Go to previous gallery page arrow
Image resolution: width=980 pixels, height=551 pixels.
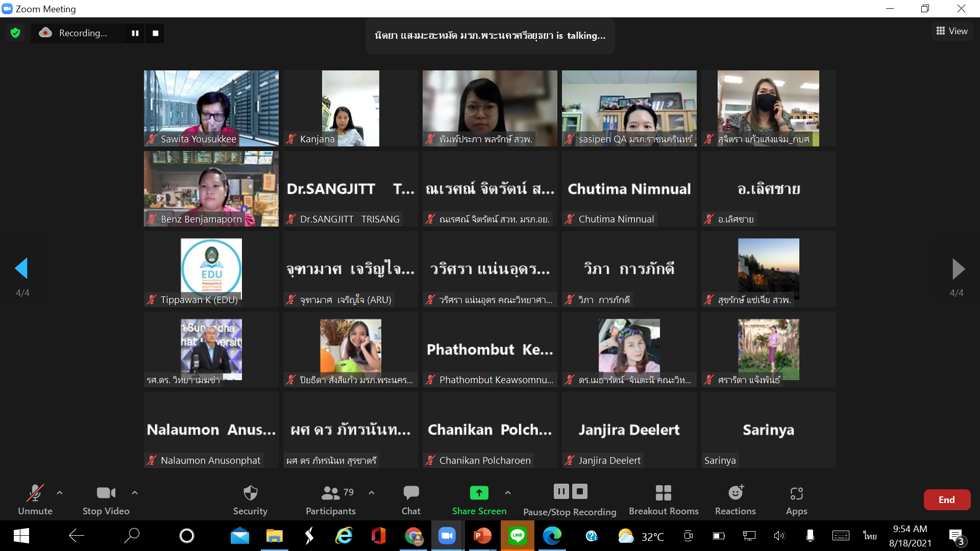coord(21,268)
